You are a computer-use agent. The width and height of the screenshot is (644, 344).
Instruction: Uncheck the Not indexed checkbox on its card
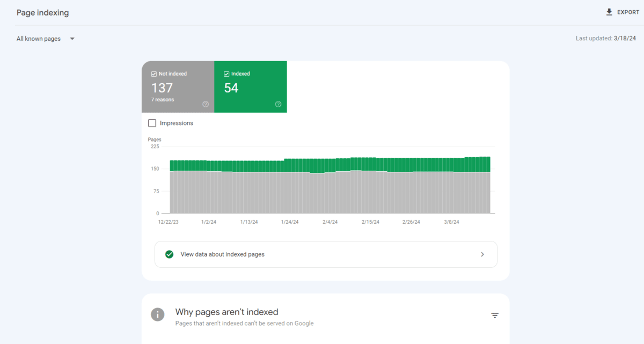tap(153, 74)
